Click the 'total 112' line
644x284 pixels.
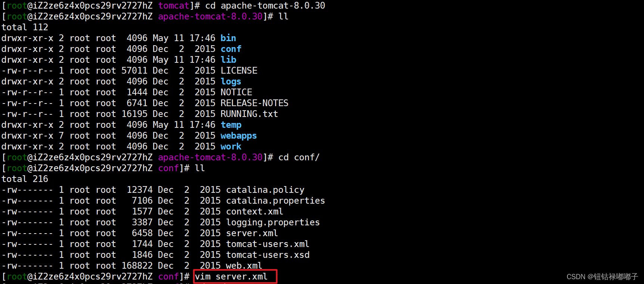pyautogui.click(x=25, y=27)
